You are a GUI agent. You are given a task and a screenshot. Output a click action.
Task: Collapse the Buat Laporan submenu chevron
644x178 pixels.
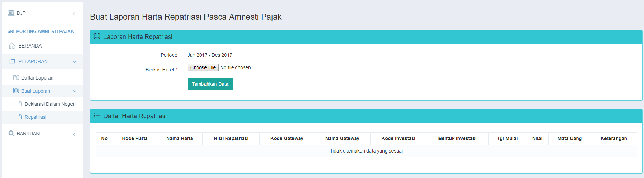pos(75,91)
